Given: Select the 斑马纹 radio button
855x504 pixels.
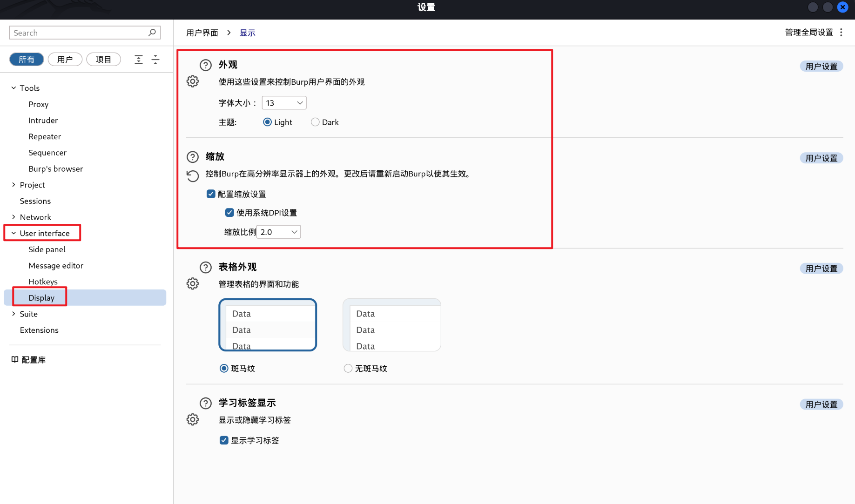Looking at the screenshot, I should [224, 368].
